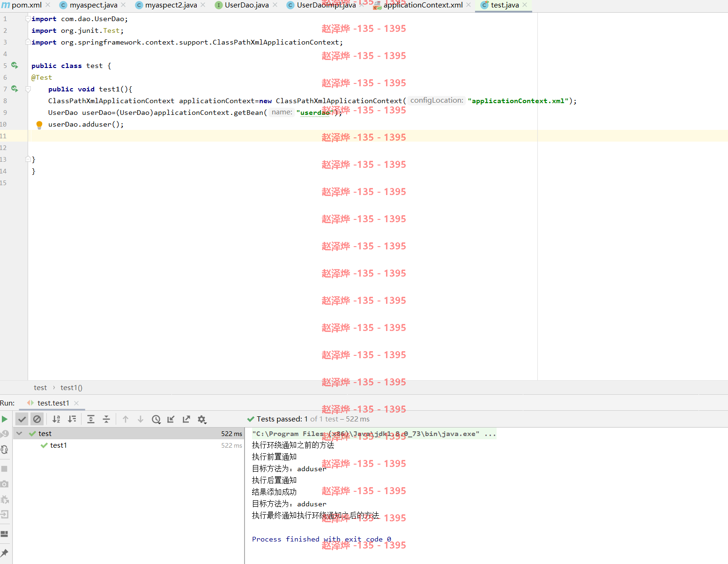Collapse all test tree nodes
This screenshot has height=564, width=728.
106,419
